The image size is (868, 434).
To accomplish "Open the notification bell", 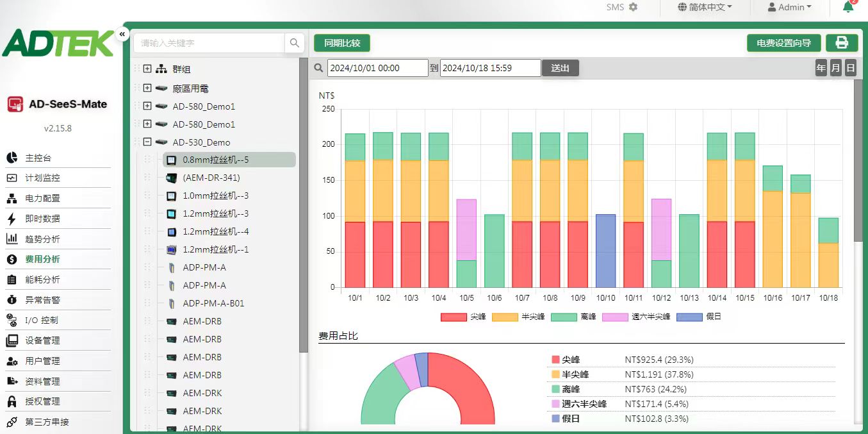I will click(x=848, y=7).
